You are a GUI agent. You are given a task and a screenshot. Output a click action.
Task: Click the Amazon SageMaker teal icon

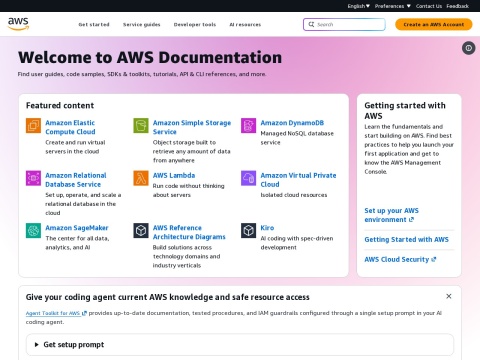tap(33, 230)
